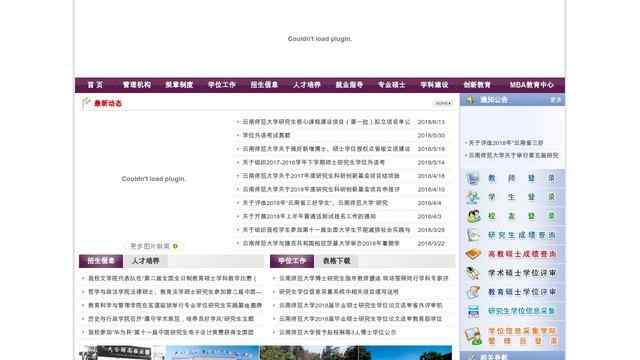Open the 通知公告 notice starting with 云南师范大学关于
Screen dimensions: 640x360
[x=513, y=156]
